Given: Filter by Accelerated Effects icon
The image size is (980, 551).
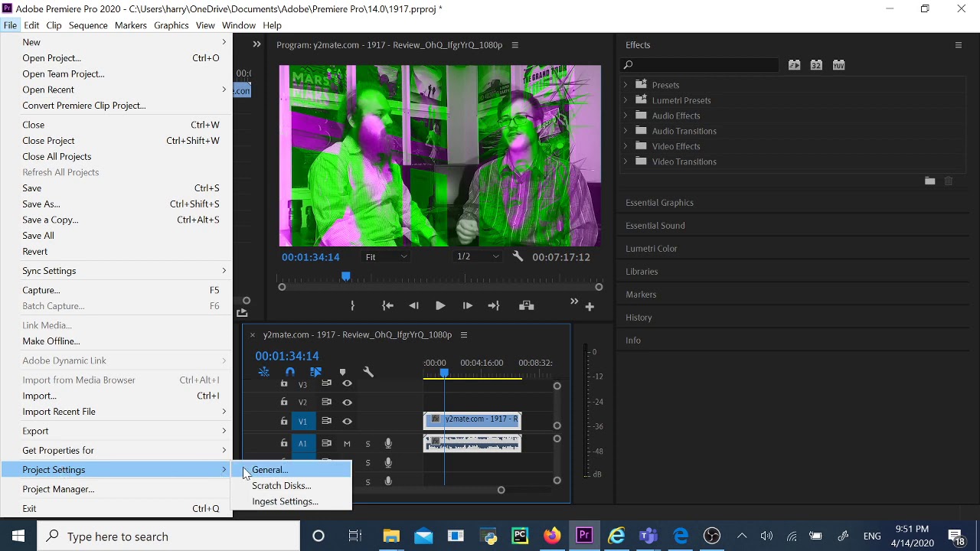Looking at the screenshot, I should tap(795, 65).
